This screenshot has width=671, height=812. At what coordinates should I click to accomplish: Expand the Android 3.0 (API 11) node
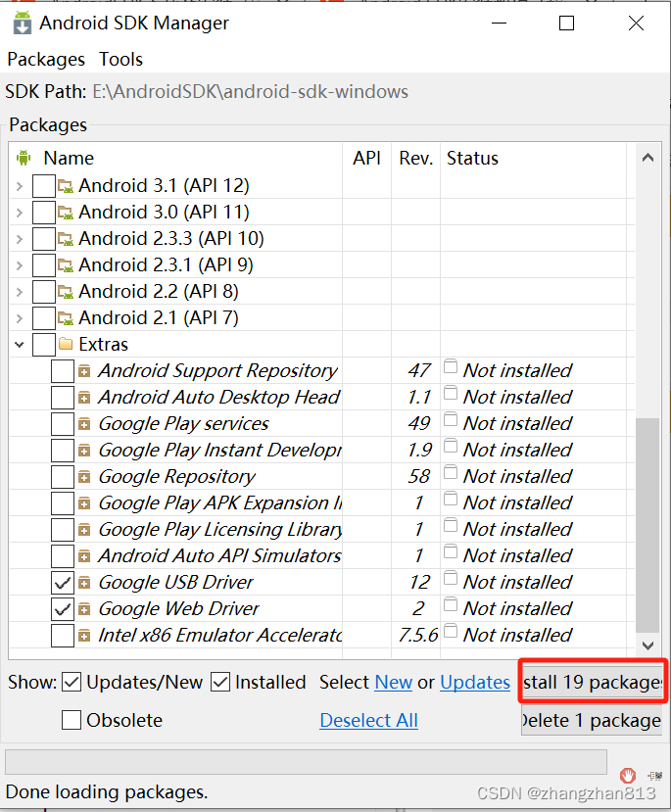(20, 213)
